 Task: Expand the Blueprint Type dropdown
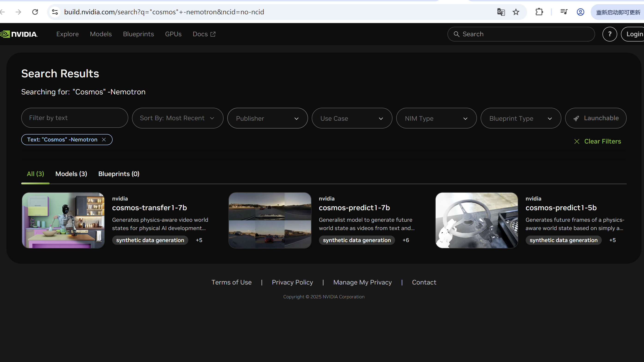pyautogui.click(x=521, y=118)
